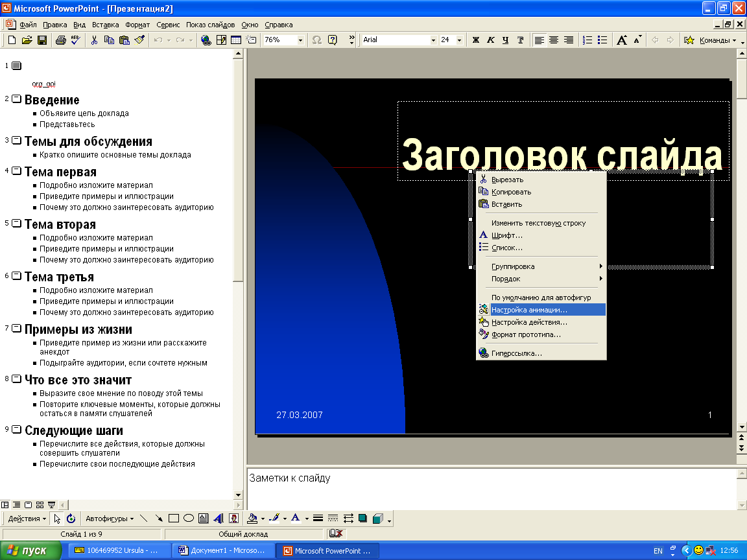
Task: Open the Действия drawing menu
Action: click(27, 519)
